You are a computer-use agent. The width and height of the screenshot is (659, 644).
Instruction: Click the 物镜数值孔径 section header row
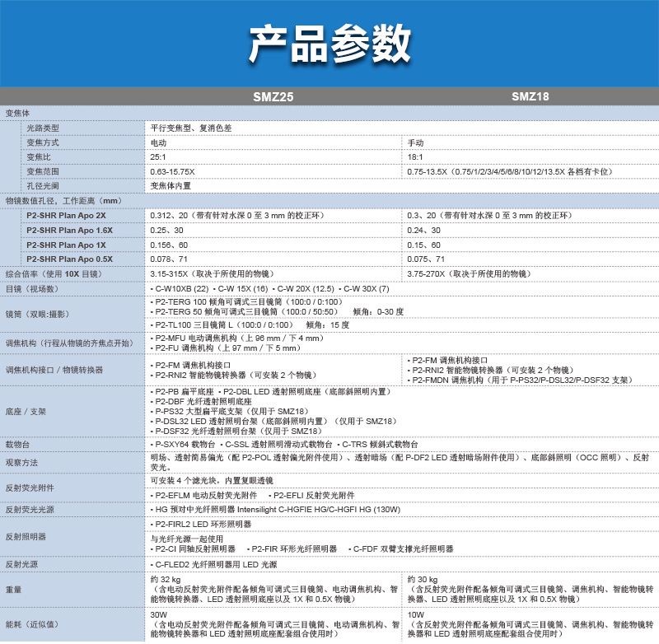coord(63,200)
